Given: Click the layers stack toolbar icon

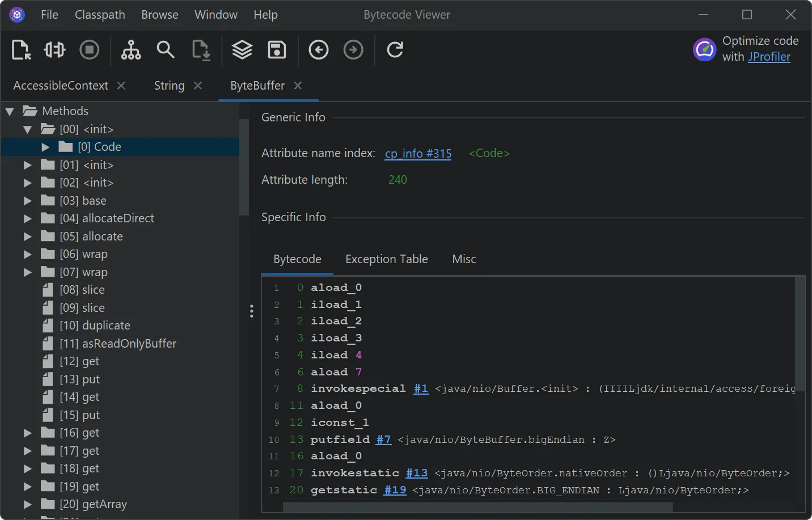Looking at the screenshot, I should 242,50.
